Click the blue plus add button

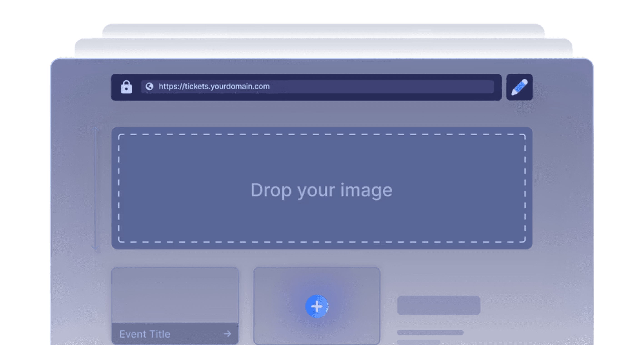pyautogui.click(x=317, y=306)
